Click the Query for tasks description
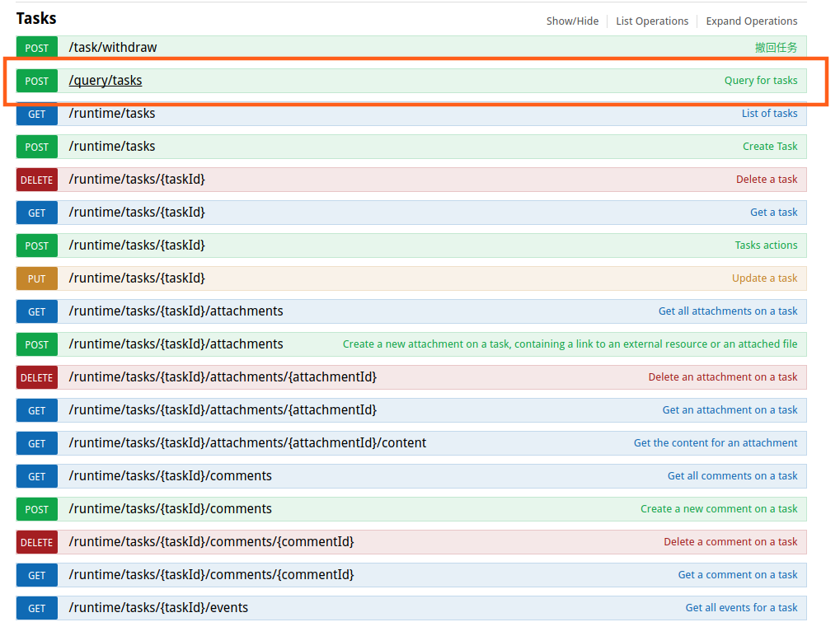The width and height of the screenshot is (840, 622). pos(761,80)
